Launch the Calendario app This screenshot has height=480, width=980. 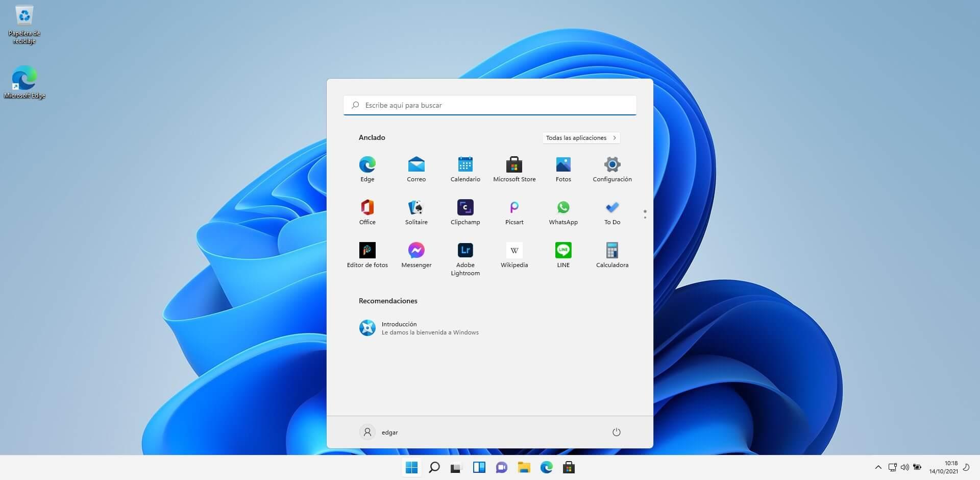pos(465,170)
